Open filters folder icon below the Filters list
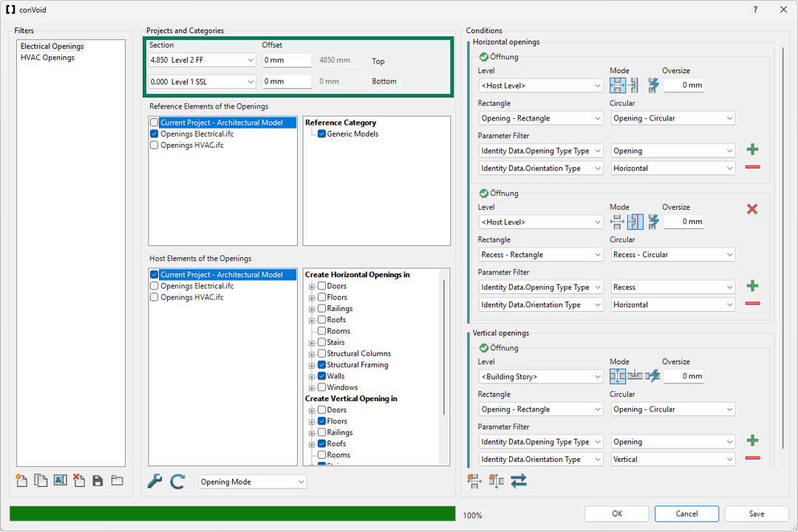 click(x=117, y=480)
